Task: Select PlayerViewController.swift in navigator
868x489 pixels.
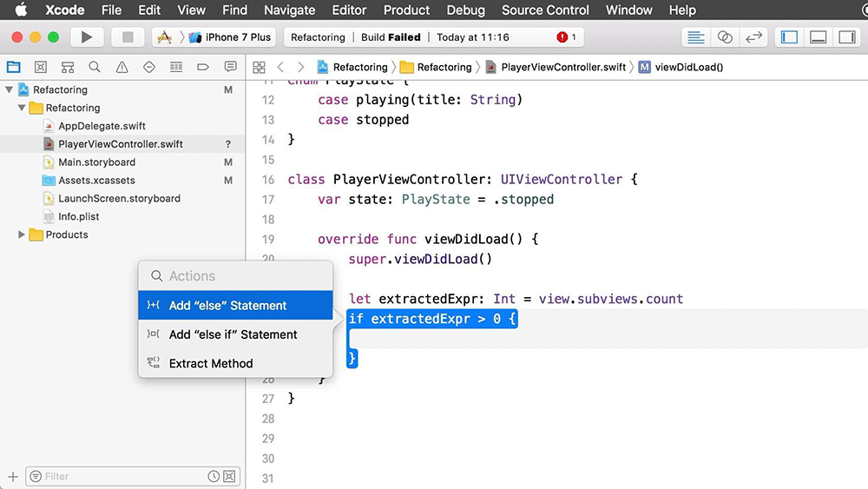Action: [122, 144]
